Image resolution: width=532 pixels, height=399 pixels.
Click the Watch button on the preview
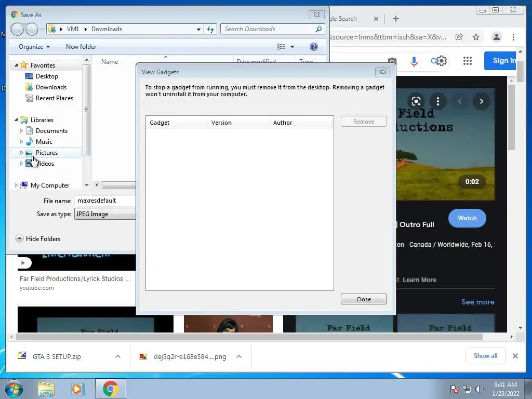(x=467, y=218)
